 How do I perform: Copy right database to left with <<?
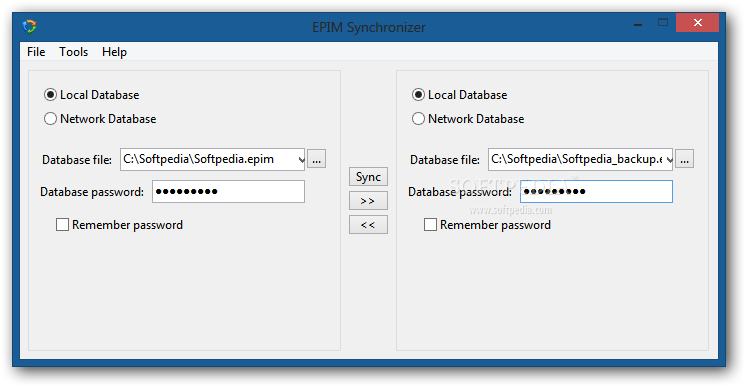point(368,225)
